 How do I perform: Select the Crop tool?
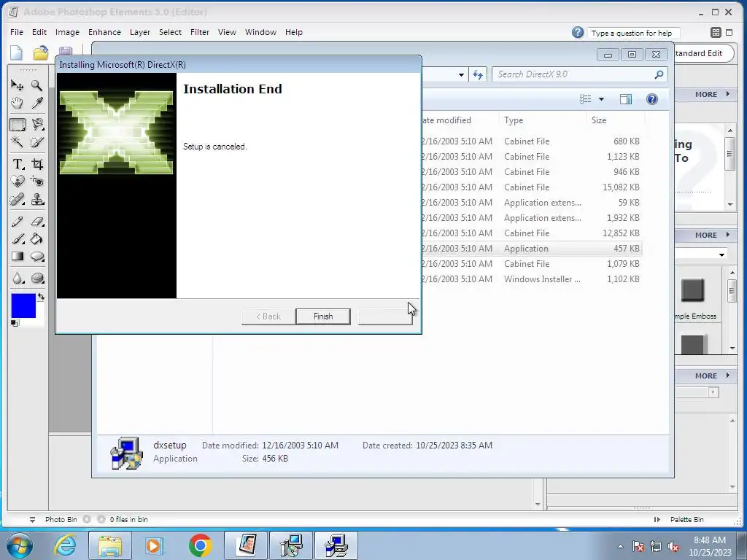point(36,164)
